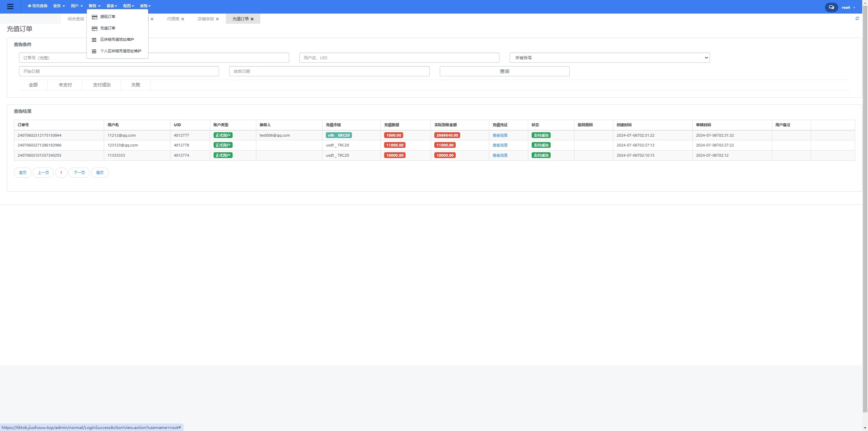Click the page refresh icon

click(x=857, y=18)
